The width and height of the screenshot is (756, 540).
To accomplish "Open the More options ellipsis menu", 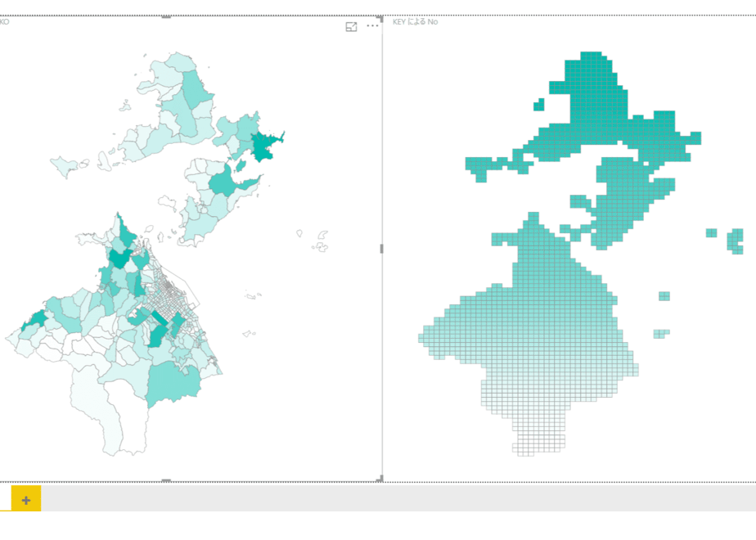I will tap(372, 25).
